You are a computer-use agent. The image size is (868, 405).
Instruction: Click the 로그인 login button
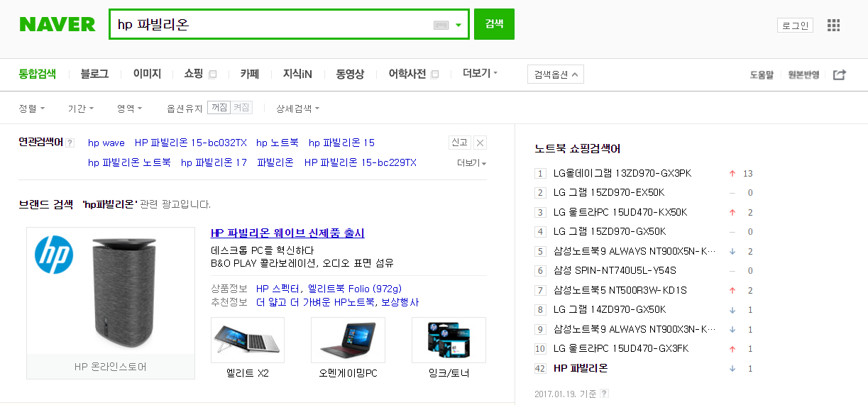coord(795,26)
